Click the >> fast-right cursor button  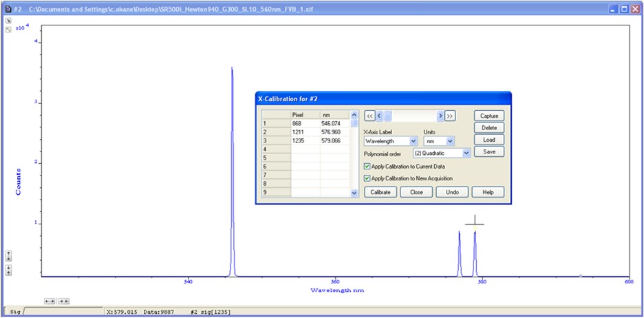(450, 116)
